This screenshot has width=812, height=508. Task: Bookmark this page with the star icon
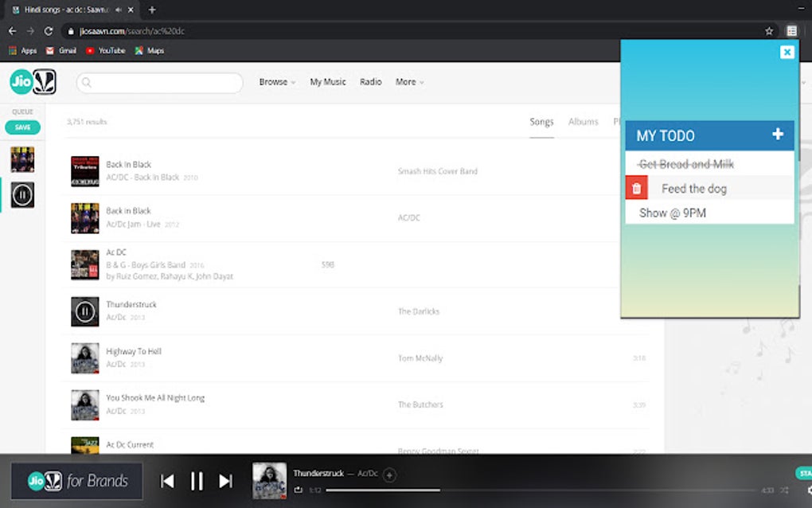click(769, 31)
